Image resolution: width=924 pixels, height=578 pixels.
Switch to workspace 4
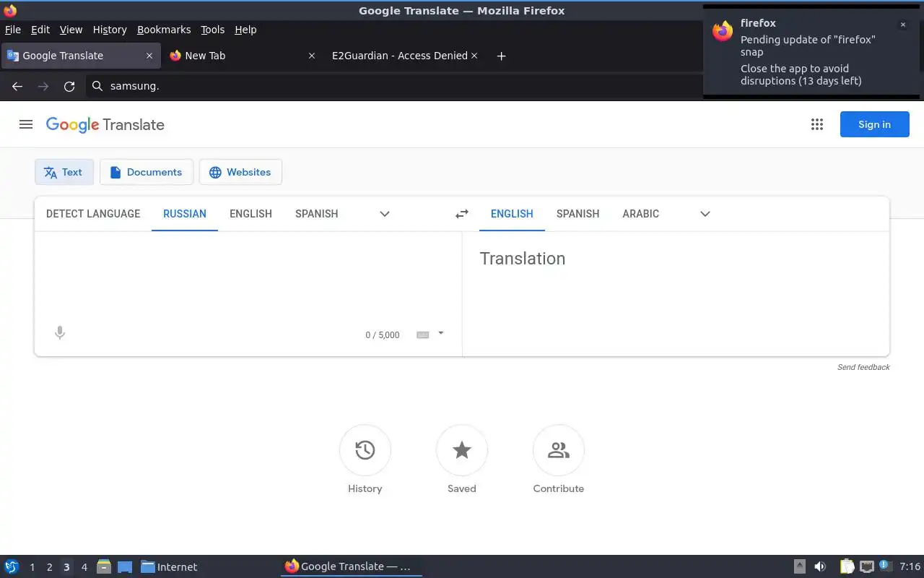coord(84,567)
